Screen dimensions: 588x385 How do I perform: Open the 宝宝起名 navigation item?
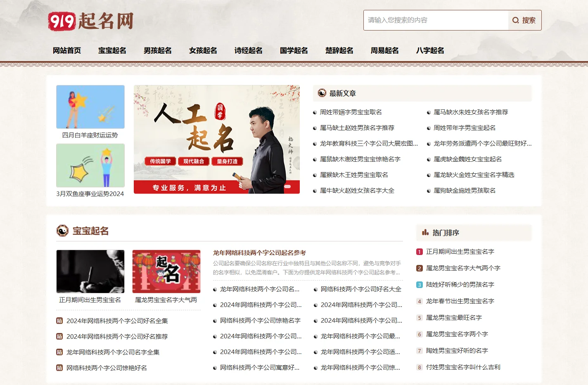point(112,50)
